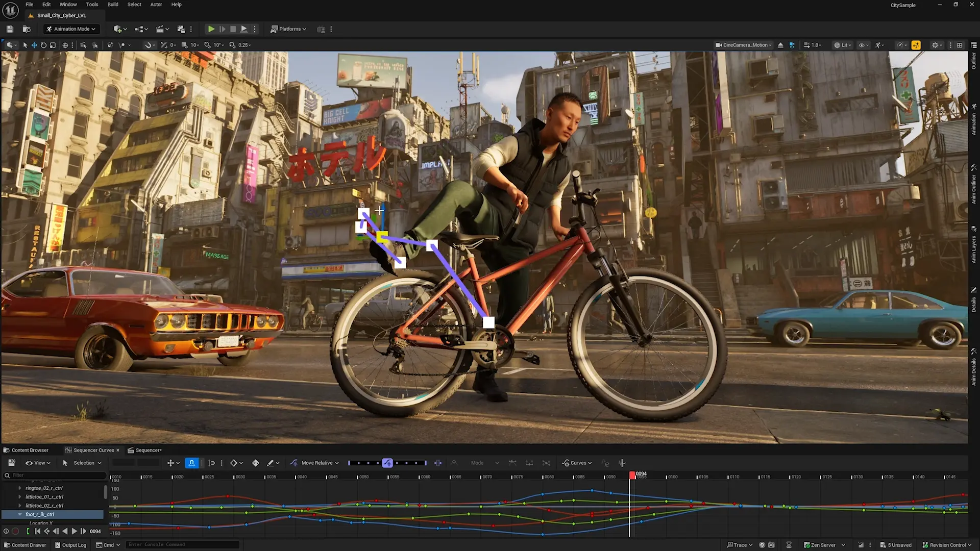This screenshot has height=551, width=980.
Task: Expand the ringtoe_02_r_ctrl track
Action: (x=20, y=488)
